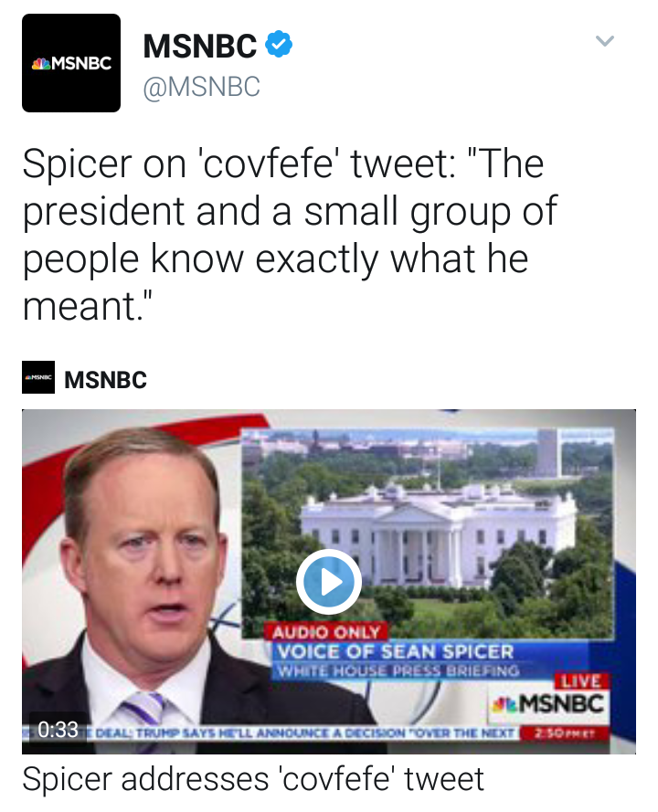Click the blue verified badge
This screenshot has width=658, height=812.
click(278, 44)
